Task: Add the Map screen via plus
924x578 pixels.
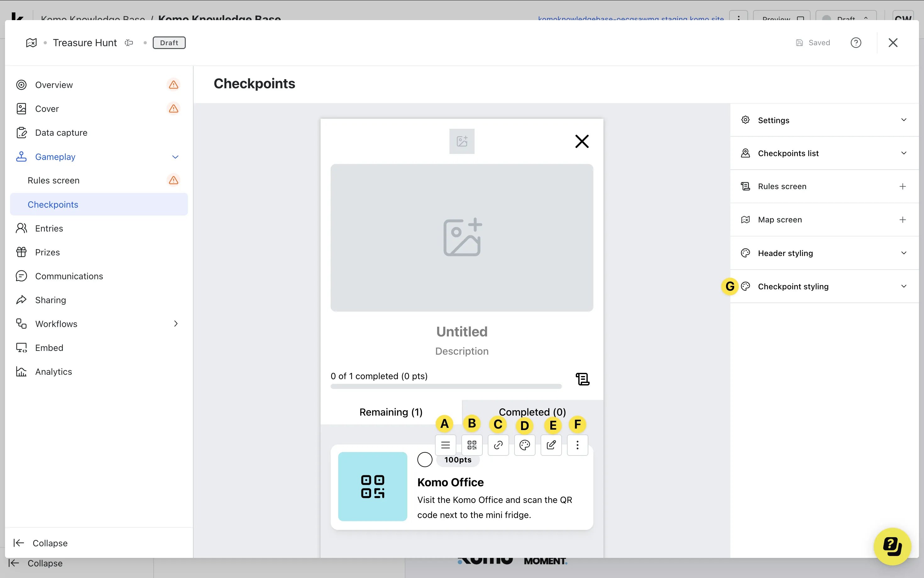Action: (x=903, y=220)
